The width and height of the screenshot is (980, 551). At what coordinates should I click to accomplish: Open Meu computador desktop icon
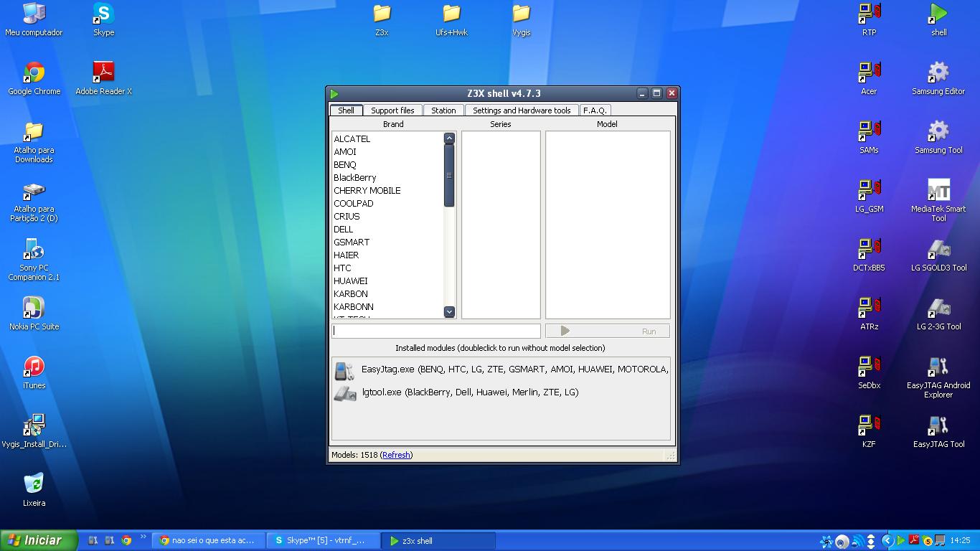(x=34, y=19)
